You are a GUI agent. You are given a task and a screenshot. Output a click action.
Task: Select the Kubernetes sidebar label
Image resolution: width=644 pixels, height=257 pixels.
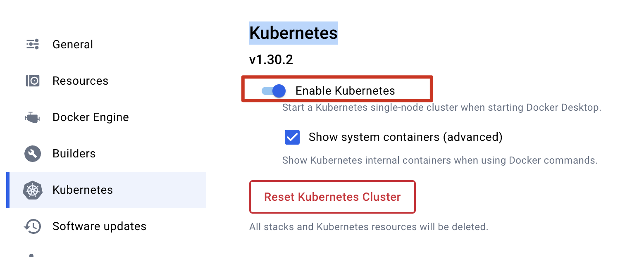[x=83, y=190]
